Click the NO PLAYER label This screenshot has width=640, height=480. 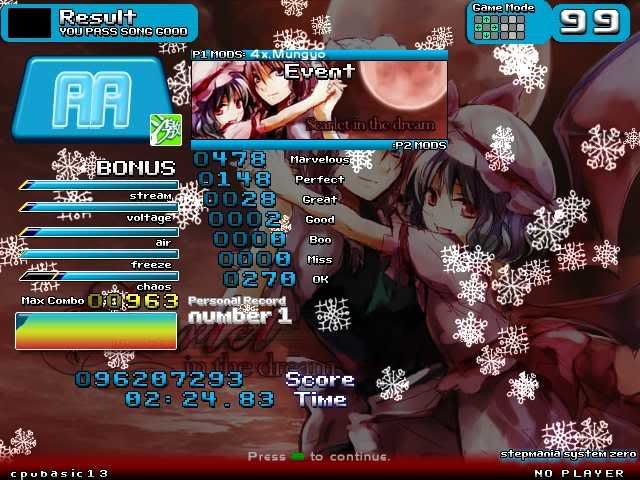pos(579,473)
